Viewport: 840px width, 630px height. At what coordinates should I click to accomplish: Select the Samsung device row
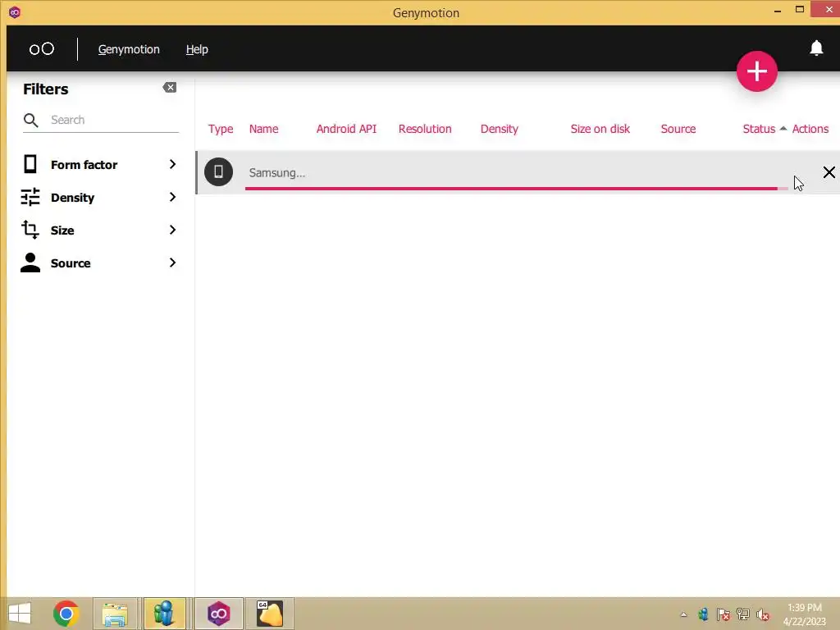(x=518, y=172)
